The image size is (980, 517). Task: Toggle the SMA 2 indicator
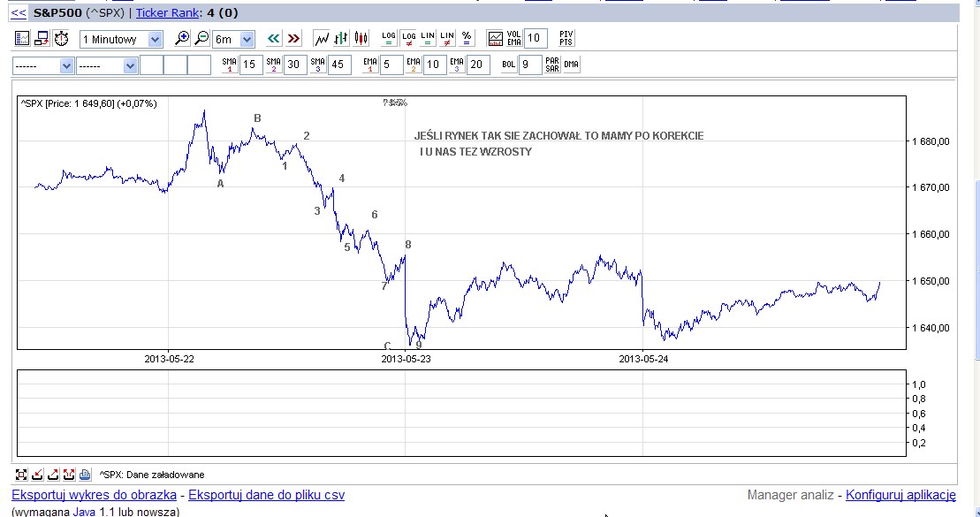click(x=274, y=65)
